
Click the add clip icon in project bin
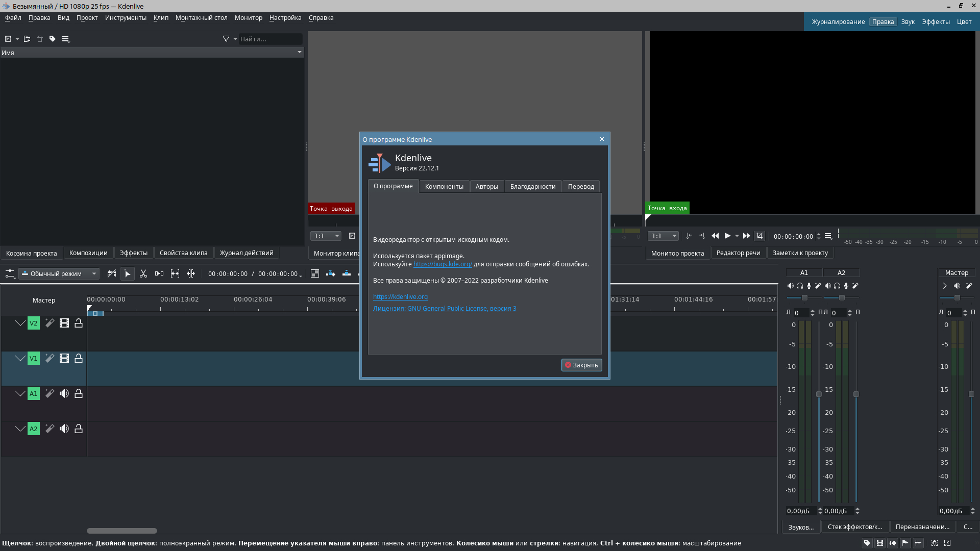(8, 39)
